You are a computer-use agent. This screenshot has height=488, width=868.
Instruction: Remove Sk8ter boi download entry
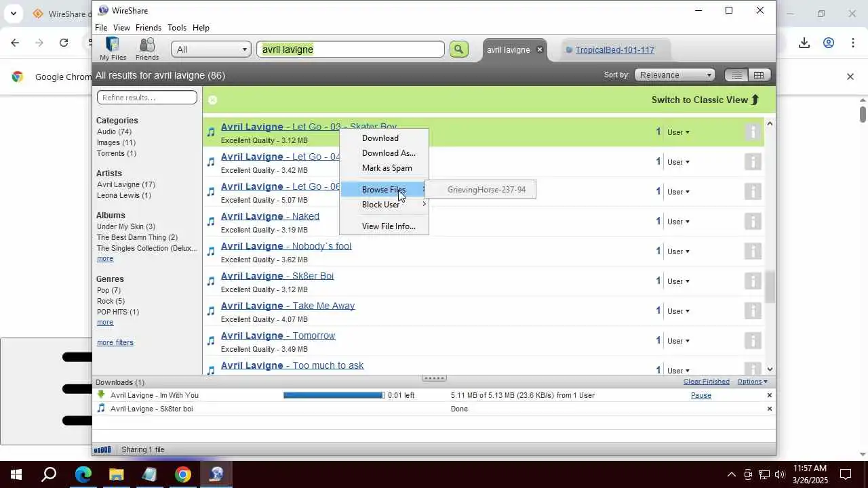769,409
